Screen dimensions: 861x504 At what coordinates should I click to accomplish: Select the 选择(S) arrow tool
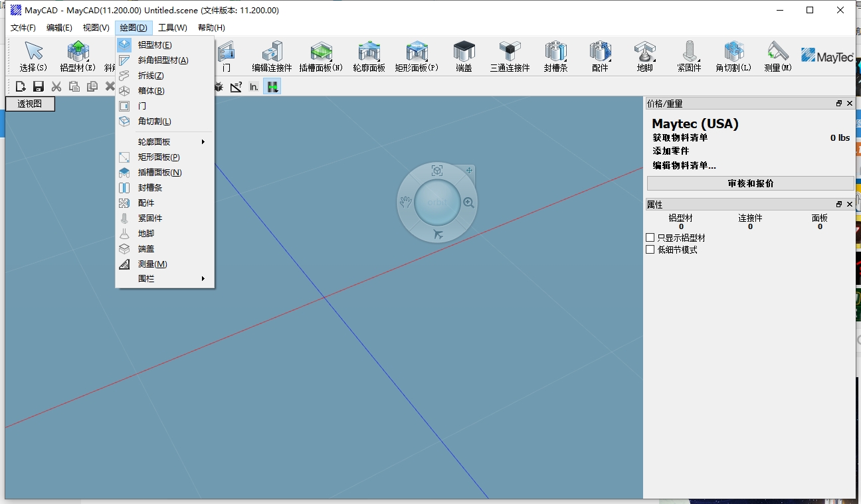point(33,56)
